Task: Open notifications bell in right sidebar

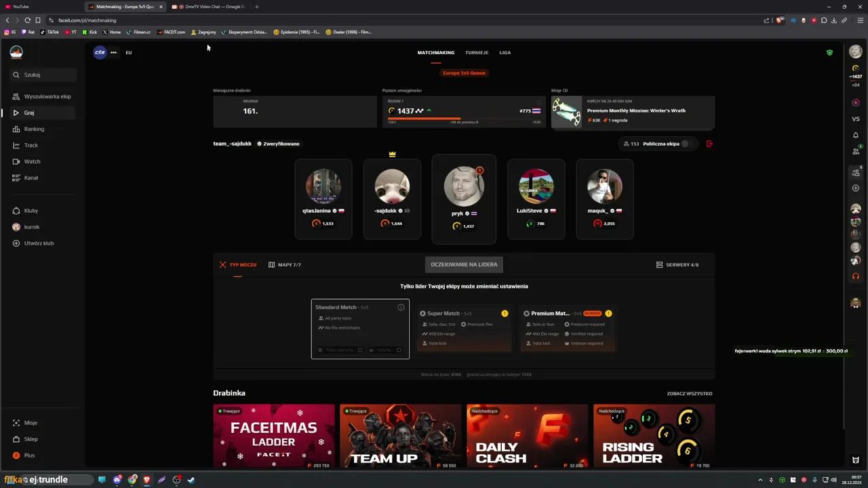Action: tap(856, 135)
